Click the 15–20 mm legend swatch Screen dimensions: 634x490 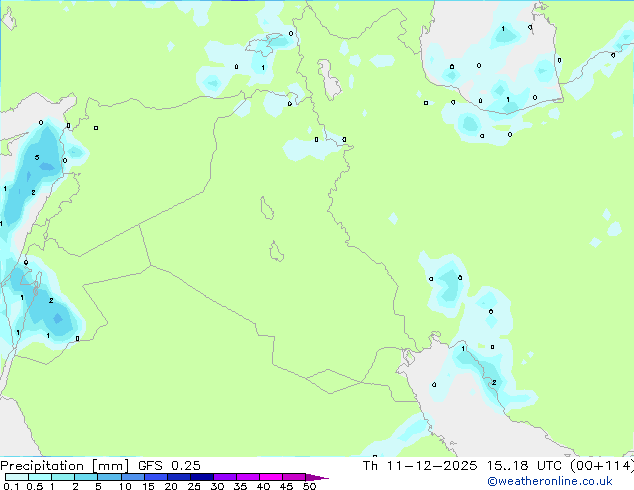pyautogui.click(x=156, y=477)
